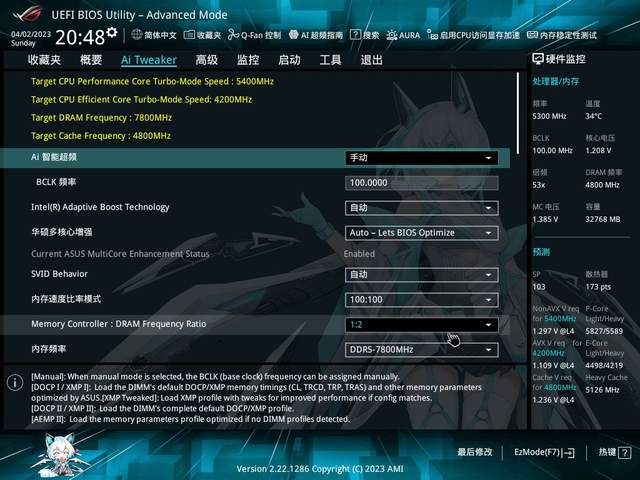Click the 搜索 question mark icon
Image resolution: width=640 pixels, height=480 pixels.
click(355, 35)
